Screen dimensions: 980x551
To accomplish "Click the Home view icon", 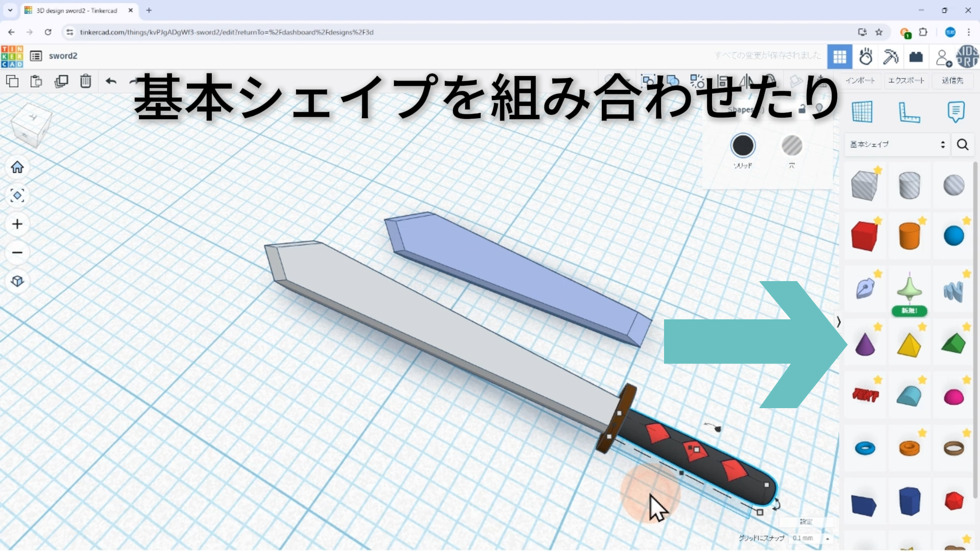I will coord(17,167).
